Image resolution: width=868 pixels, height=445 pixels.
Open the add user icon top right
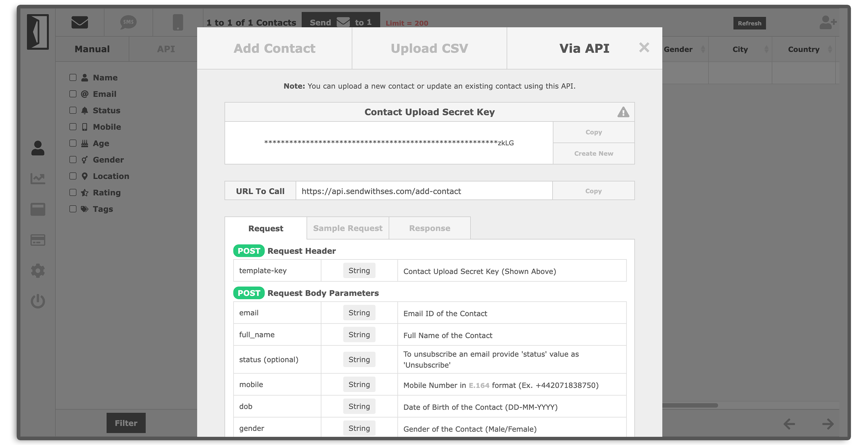coord(827,23)
